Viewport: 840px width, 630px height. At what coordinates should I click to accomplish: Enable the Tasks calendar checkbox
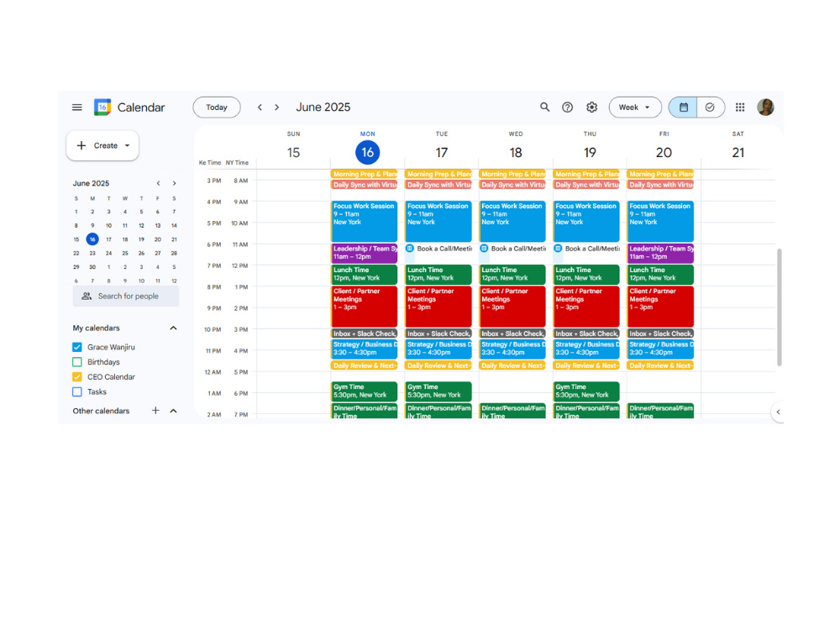point(77,391)
